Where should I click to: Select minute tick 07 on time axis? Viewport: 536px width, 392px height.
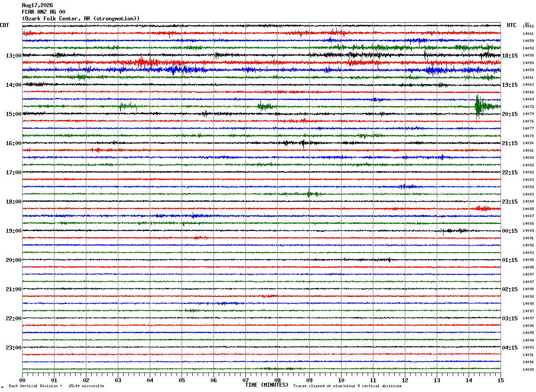click(x=245, y=380)
